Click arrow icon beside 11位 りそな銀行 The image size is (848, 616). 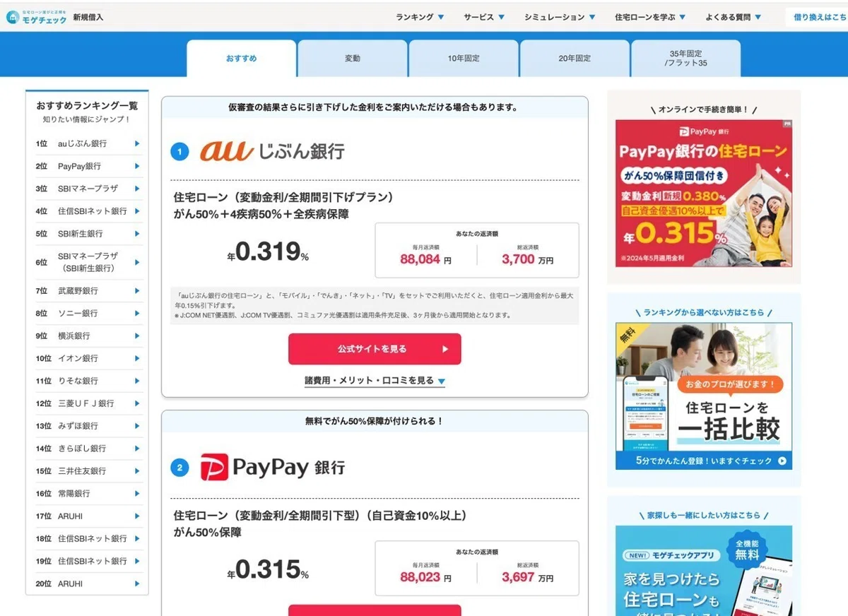coord(137,381)
